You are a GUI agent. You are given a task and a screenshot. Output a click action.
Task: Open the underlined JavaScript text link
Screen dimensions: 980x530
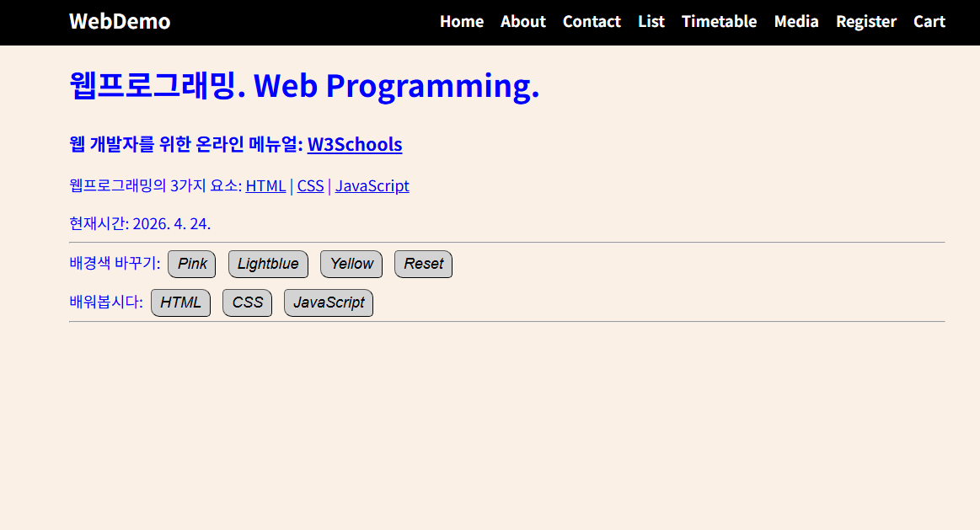(x=372, y=185)
